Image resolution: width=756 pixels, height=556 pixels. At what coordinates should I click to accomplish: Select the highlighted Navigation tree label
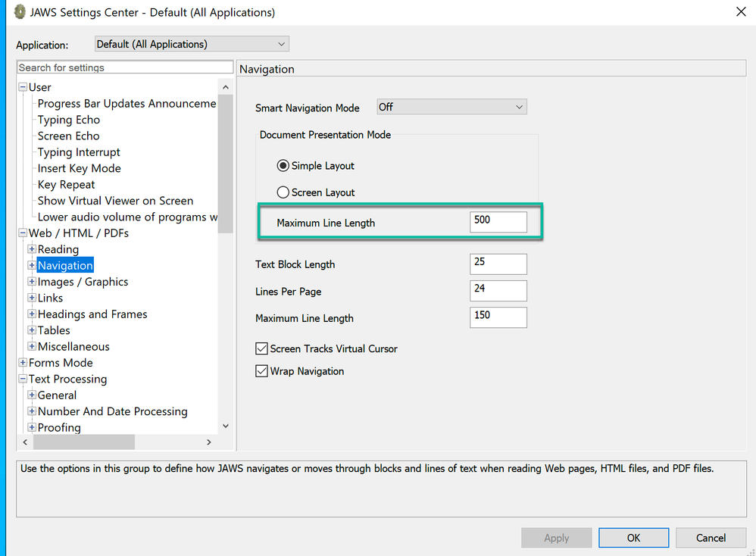pyautogui.click(x=65, y=265)
